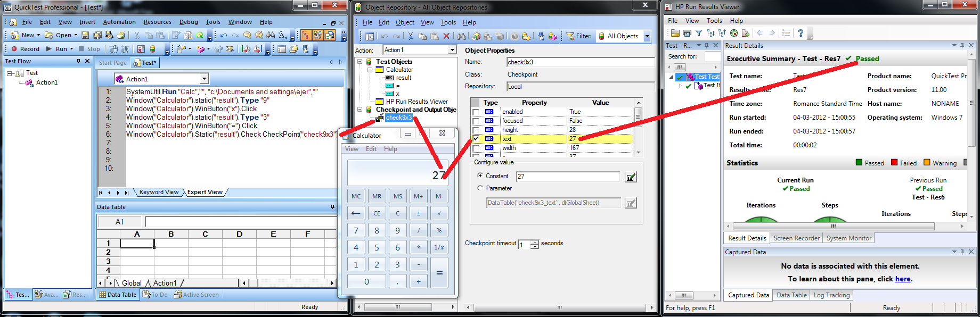Screen dimensions: 980x317
Task: Open the Resources menu in QuickTest
Action: [x=158, y=22]
